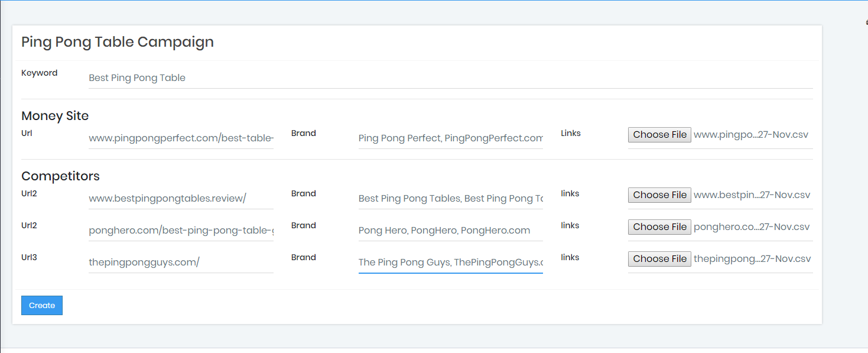The height and width of the screenshot is (353, 868).
Task: Choose File for ponghero.com competitor links
Action: [659, 227]
